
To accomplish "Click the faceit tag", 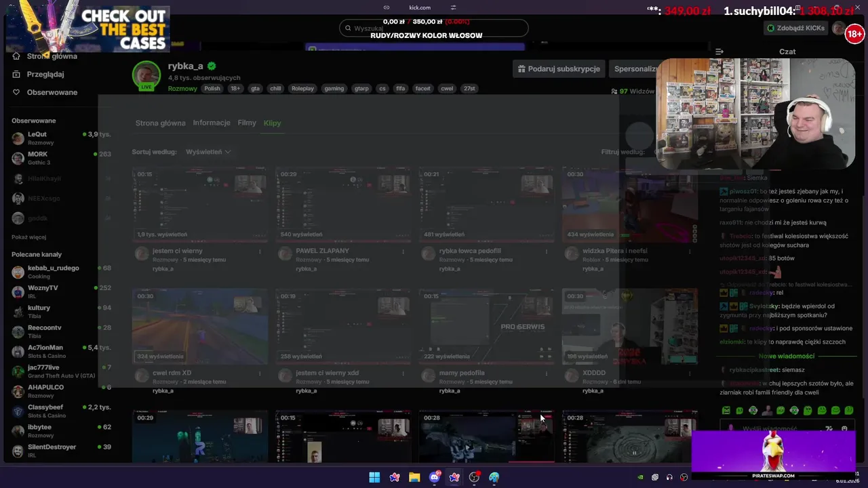I will (x=422, y=89).
